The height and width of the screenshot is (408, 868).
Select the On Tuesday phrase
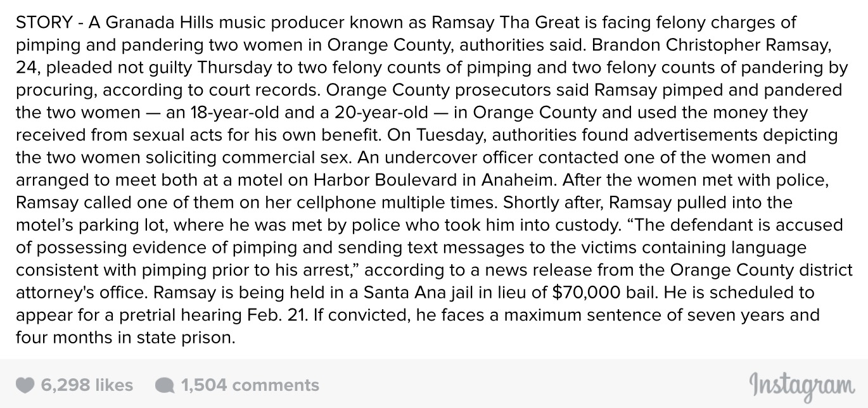[436, 136]
